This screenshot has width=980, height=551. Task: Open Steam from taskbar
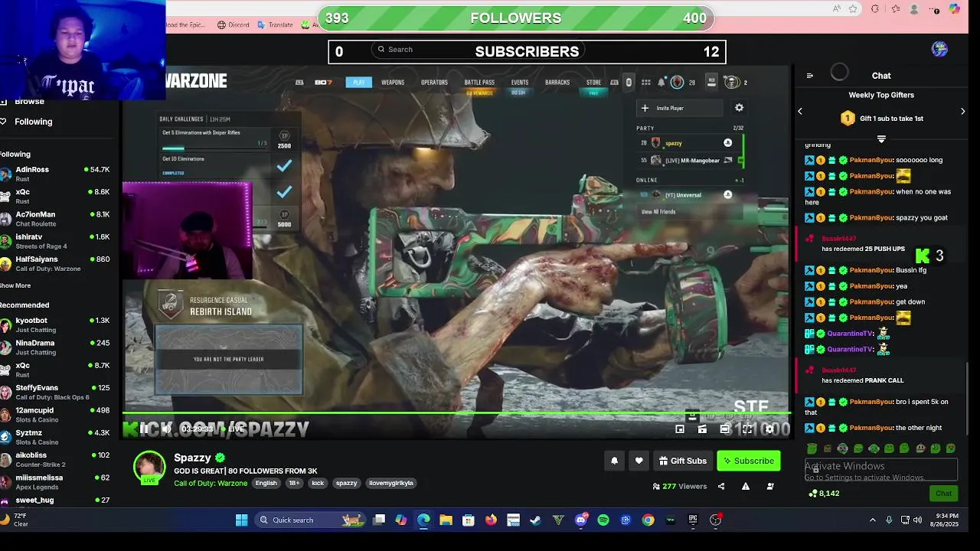(535, 520)
